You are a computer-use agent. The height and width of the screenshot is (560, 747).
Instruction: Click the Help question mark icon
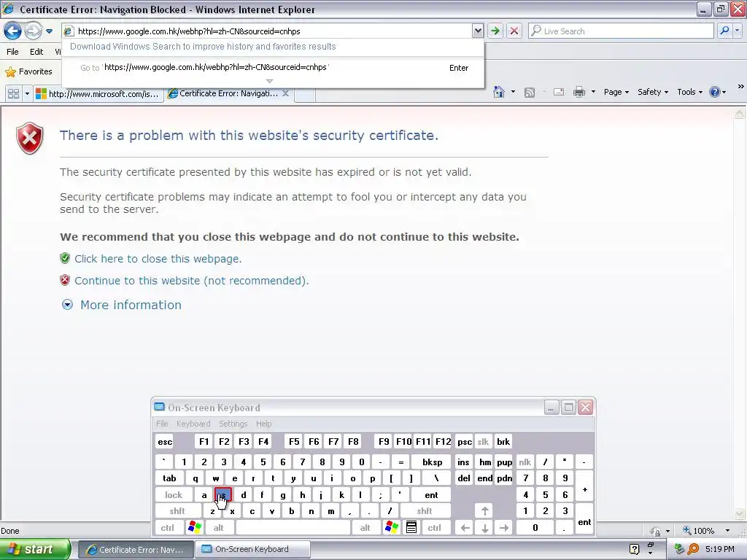[715, 92]
